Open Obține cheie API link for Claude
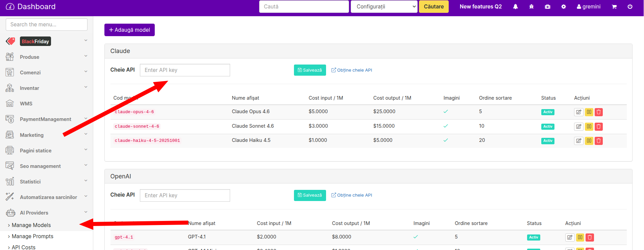 pos(352,70)
